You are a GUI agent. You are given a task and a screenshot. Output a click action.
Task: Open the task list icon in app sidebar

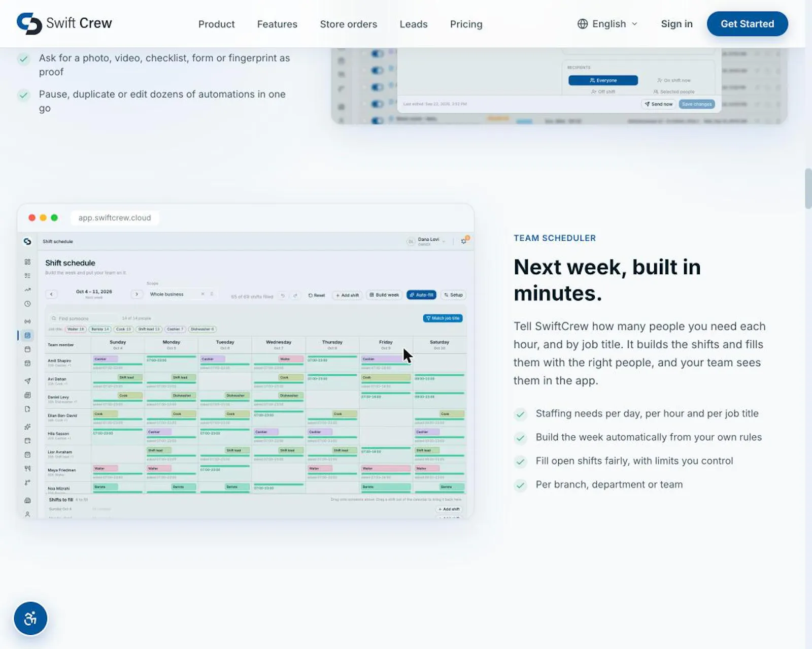pos(27,276)
